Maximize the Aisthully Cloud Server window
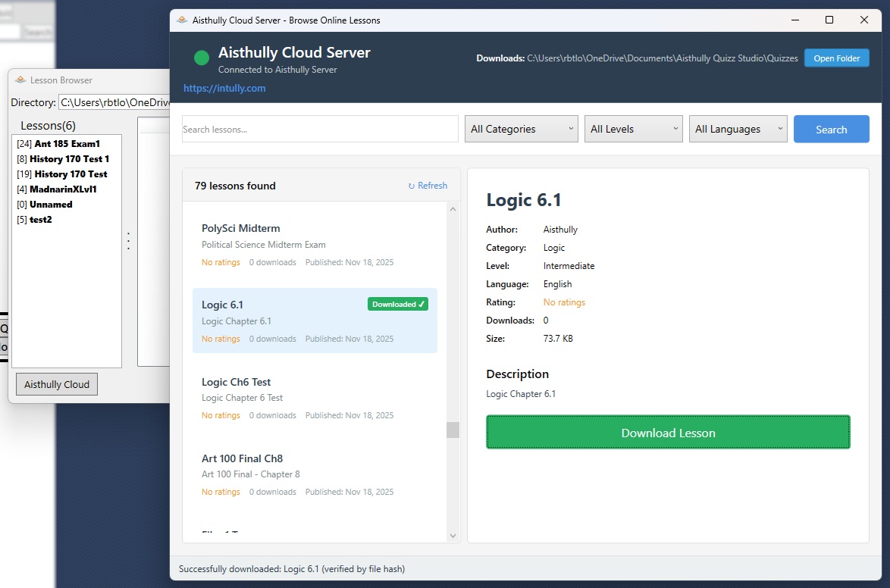890x588 pixels. click(x=829, y=20)
